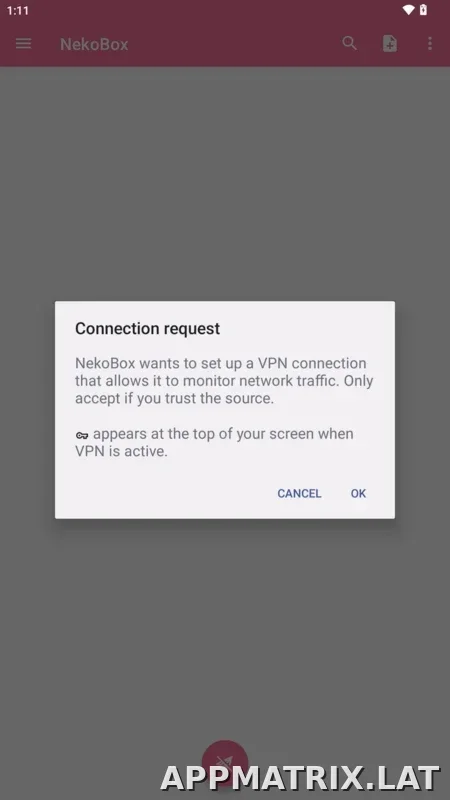The height and width of the screenshot is (800, 450).
Task: Tap the paper plane connect button
Action: click(x=225, y=763)
